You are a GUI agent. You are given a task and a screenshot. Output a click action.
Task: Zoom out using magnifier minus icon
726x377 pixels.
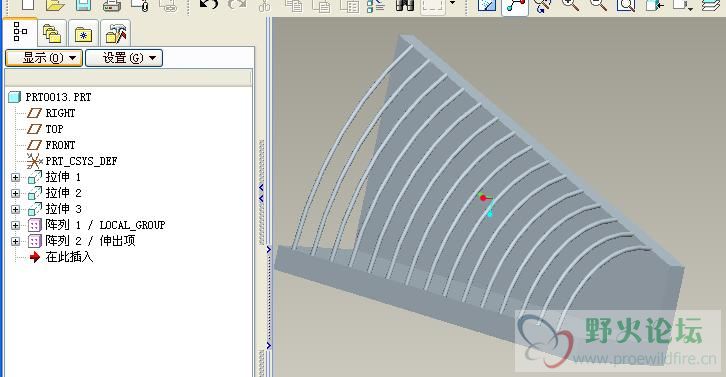tap(598, 5)
